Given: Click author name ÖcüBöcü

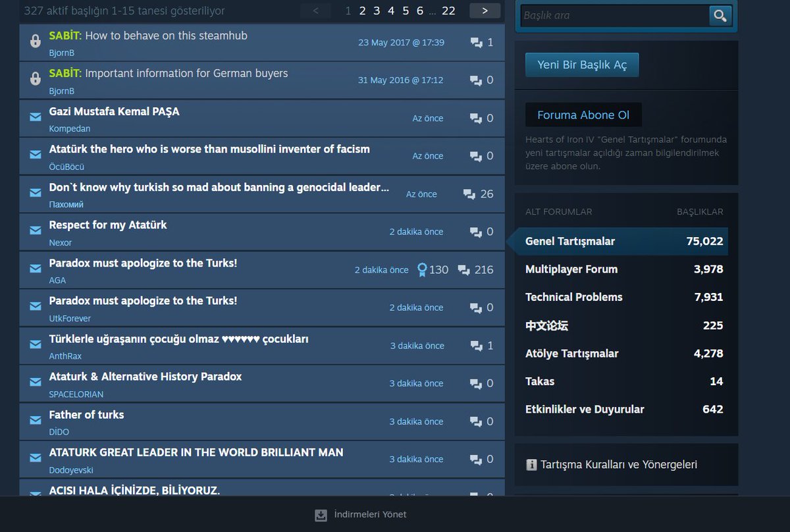Looking at the screenshot, I should 66,167.
